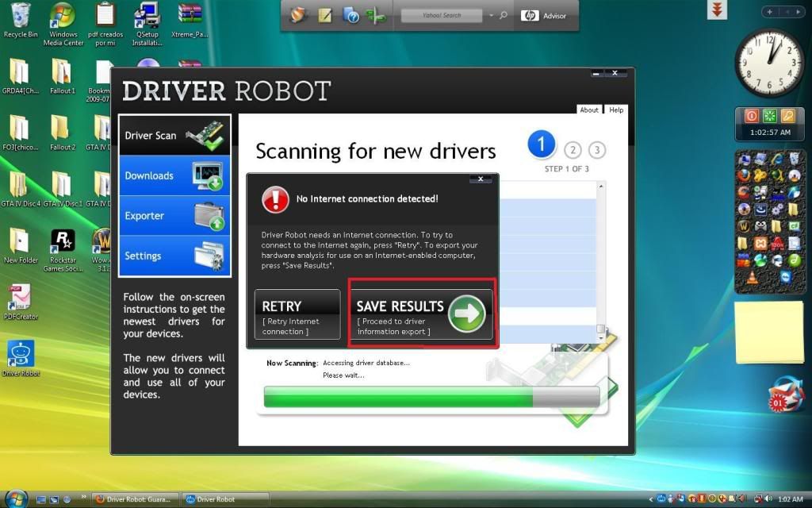The image size is (812, 508).
Task: Open Firefox from the launcher gadget
Action: pyautogui.click(x=744, y=175)
